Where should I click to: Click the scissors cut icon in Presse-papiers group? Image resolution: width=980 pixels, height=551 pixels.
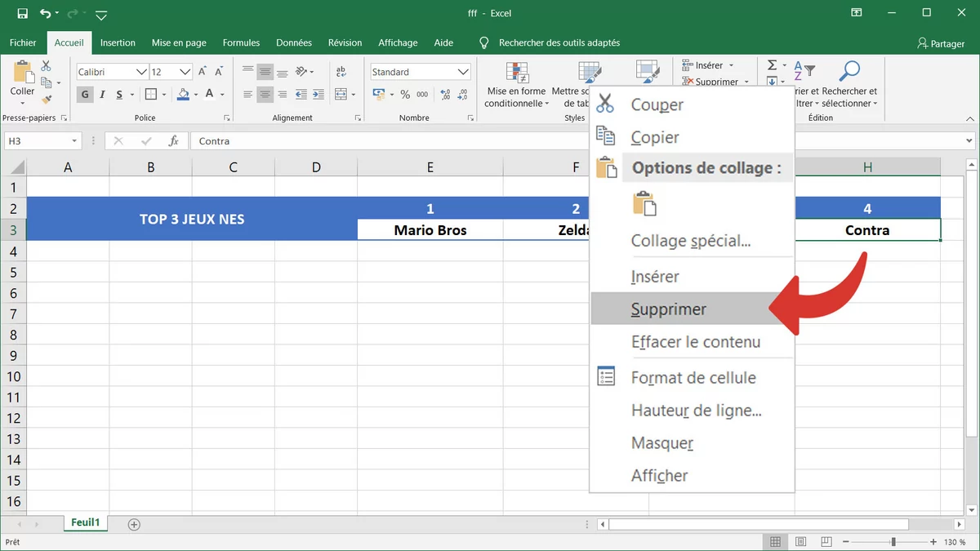47,66
